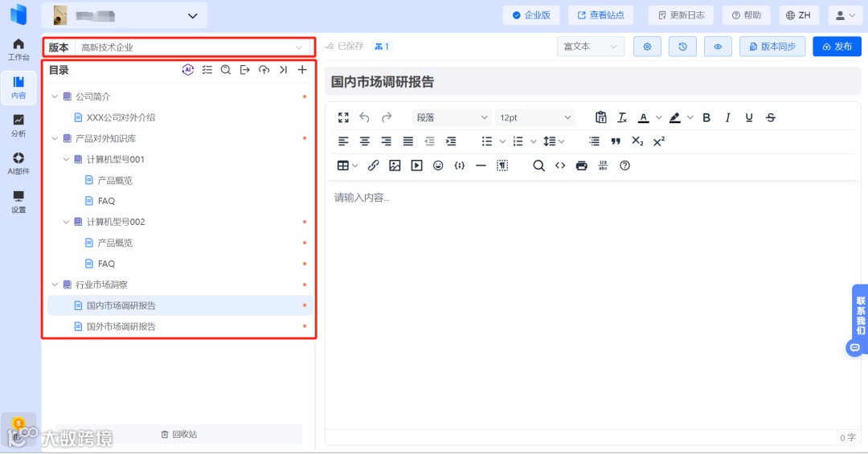Click the export arrow icon in the 目录 header
Image resolution: width=868 pixels, height=454 pixels.
[244, 70]
